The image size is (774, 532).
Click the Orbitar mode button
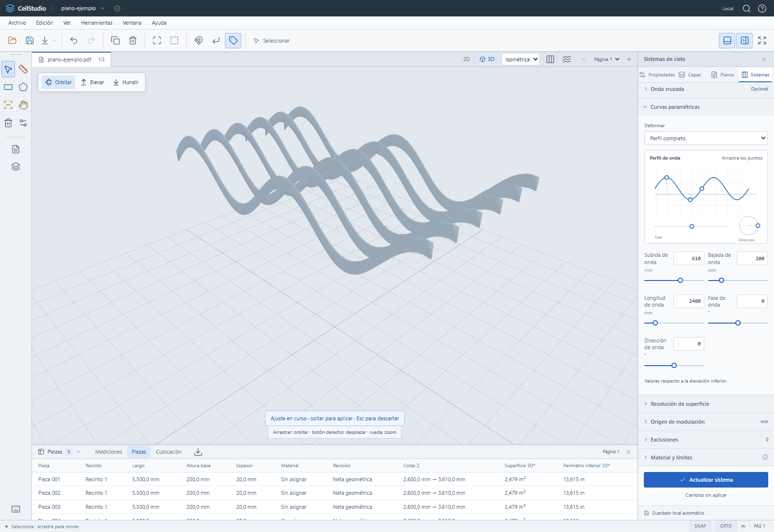tap(59, 82)
